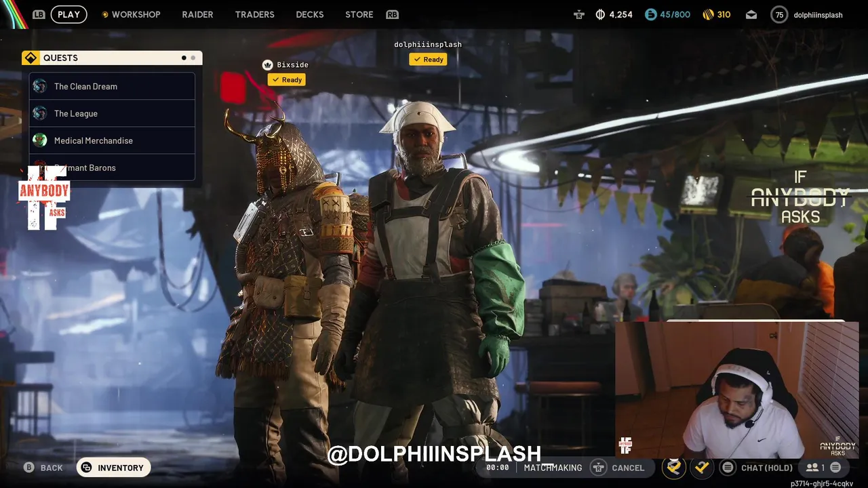Click the yellow token icon beside 310
Screen dimensions: 868x488
point(708,14)
